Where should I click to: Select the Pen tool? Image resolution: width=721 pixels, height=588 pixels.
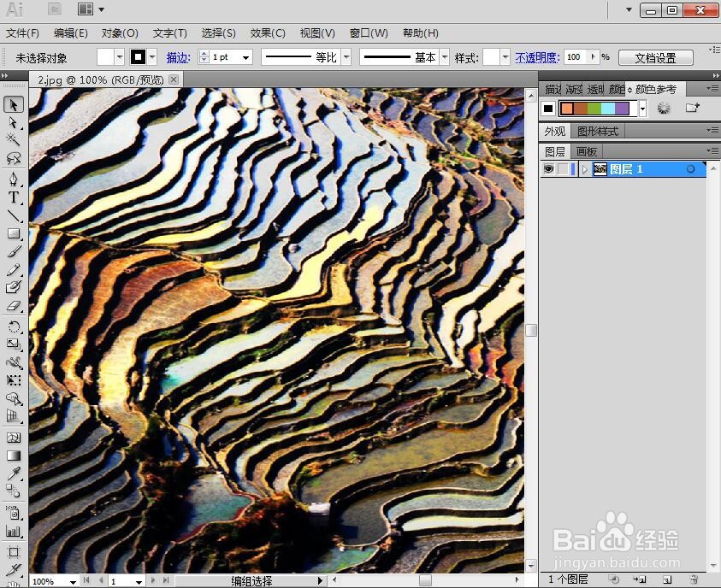click(x=14, y=179)
